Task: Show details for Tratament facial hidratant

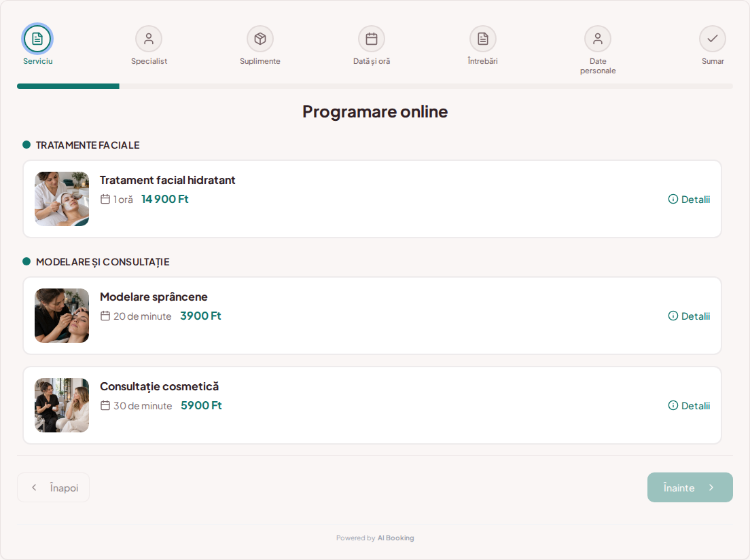Action: pos(689,200)
